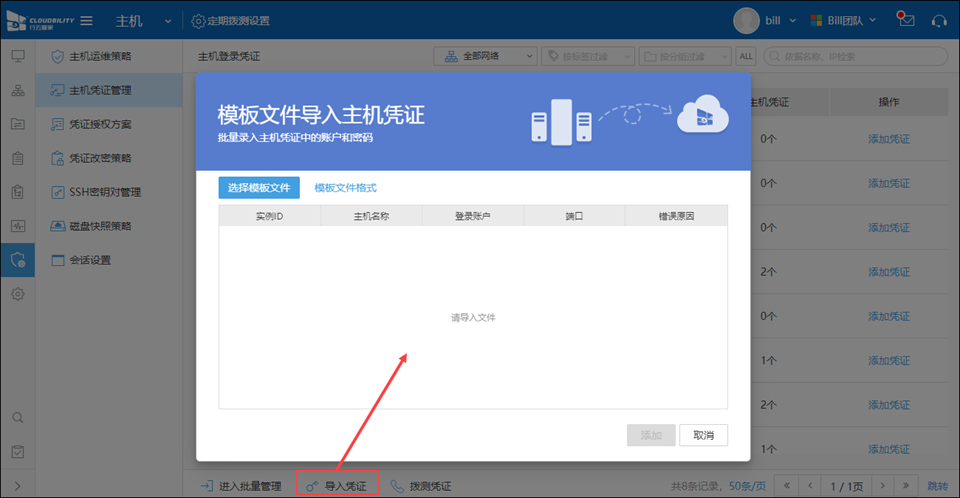Open 定期拨测设置 gear settings
Image resolution: width=960 pixels, height=498 pixels.
coord(230,21)
